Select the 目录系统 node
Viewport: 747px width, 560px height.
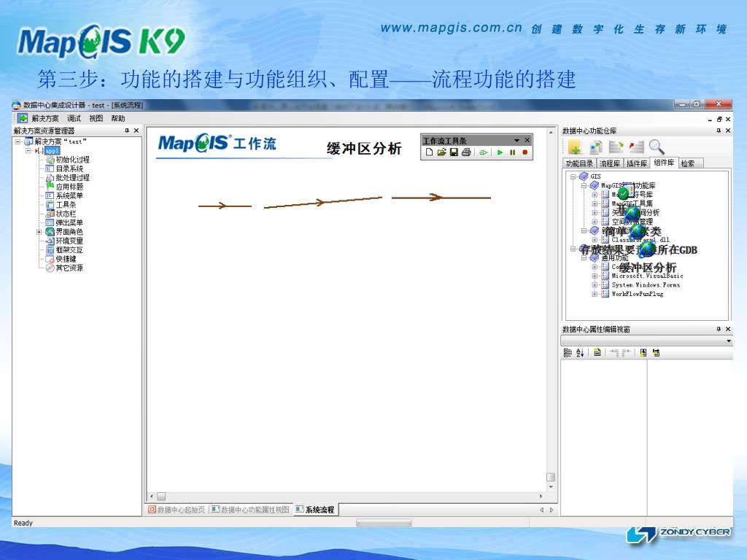click(69, 168)
